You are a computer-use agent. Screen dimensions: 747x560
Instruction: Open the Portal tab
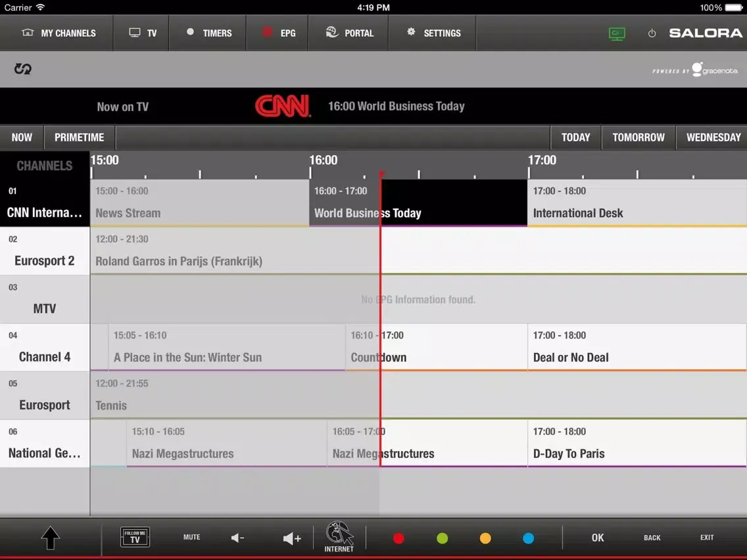point(349,33)
